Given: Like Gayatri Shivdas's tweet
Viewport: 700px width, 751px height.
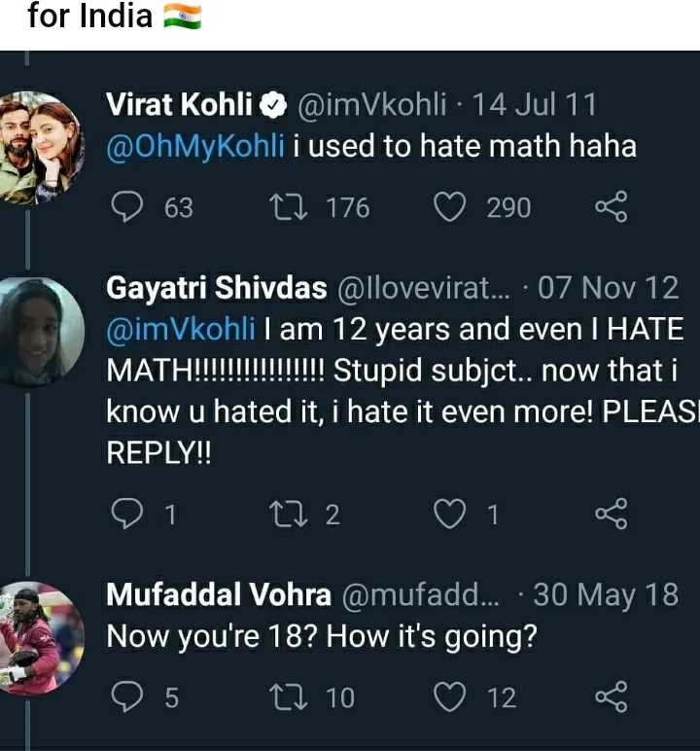Looking at the screenshot, I should pos(448,514).
